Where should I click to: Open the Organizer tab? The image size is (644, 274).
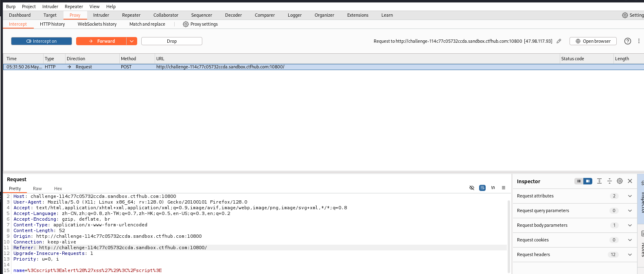[x=324, y=15]
